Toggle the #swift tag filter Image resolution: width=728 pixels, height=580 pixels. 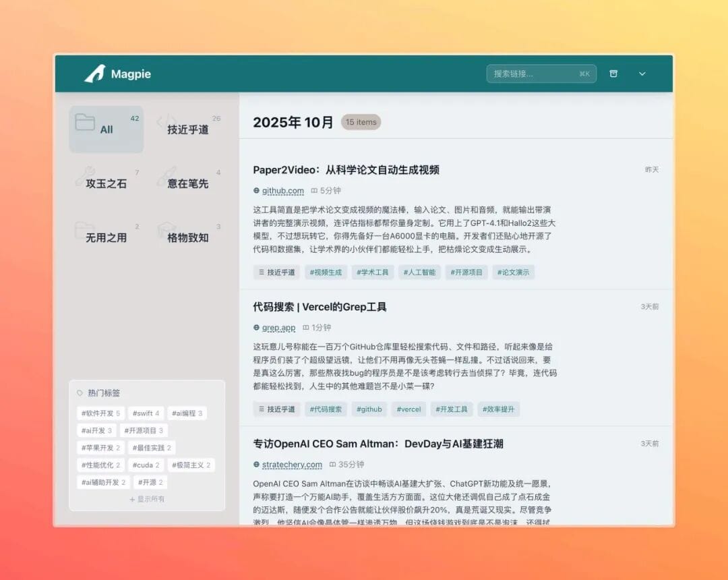pyautogui.click(x=146, y=413)
